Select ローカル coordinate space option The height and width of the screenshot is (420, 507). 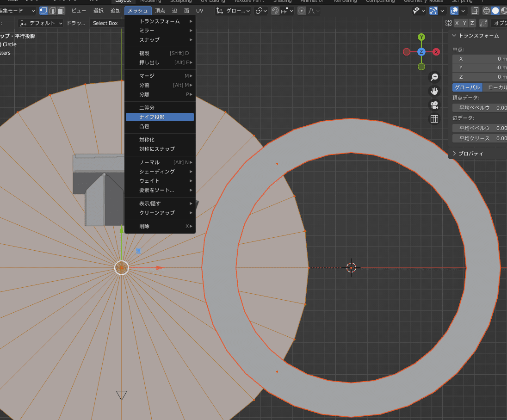click(x=495, y=87)
